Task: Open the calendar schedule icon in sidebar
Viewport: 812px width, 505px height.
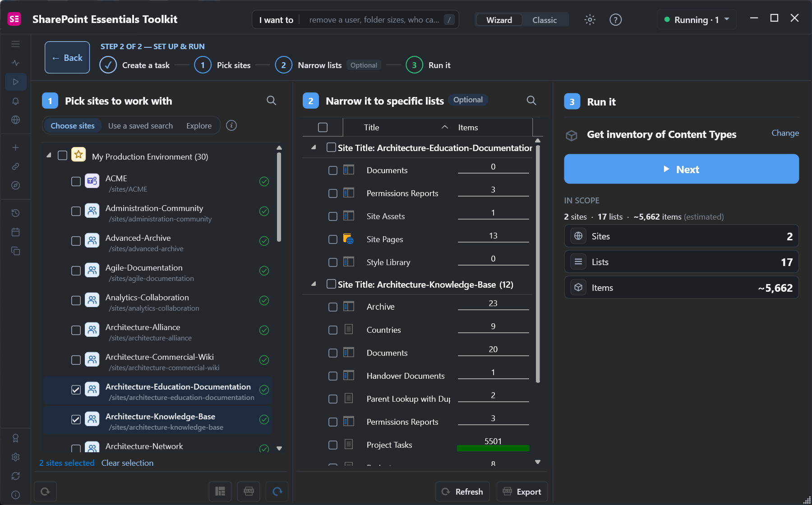Action: (15, 232)
